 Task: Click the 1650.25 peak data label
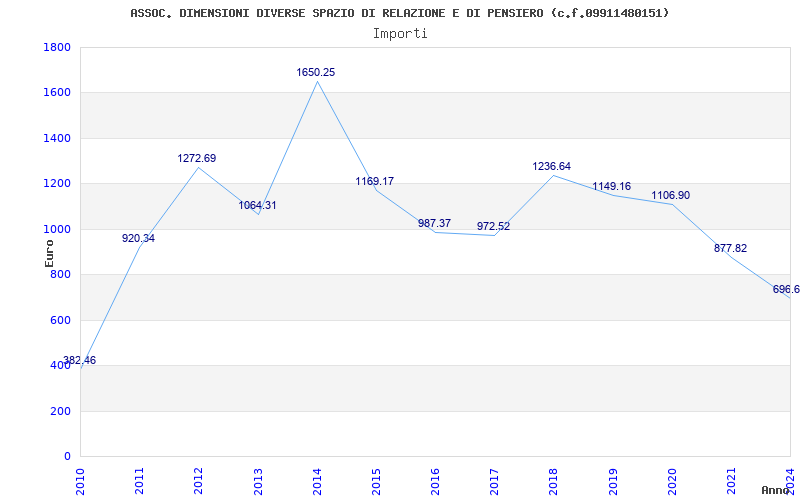[316, 73]
